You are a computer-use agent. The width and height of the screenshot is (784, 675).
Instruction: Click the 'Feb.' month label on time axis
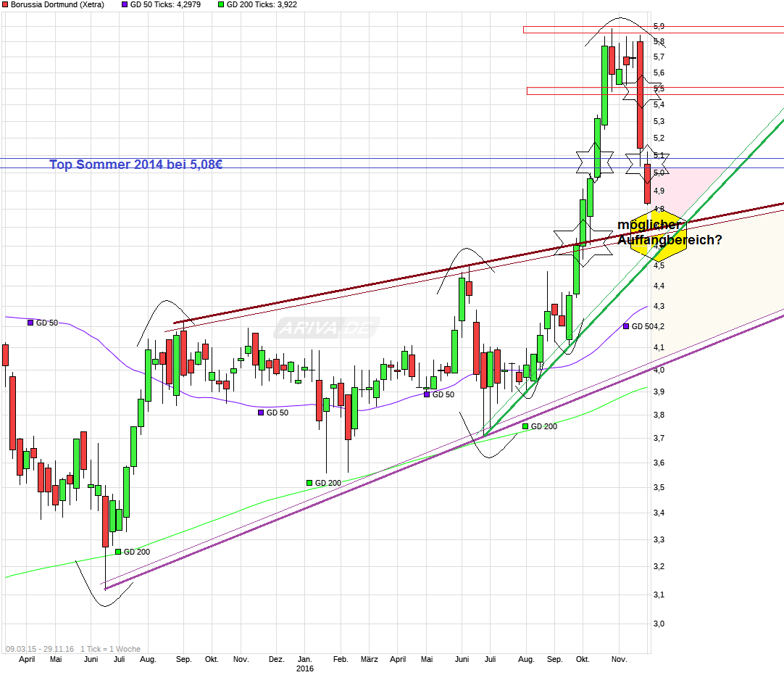[341, 660]
